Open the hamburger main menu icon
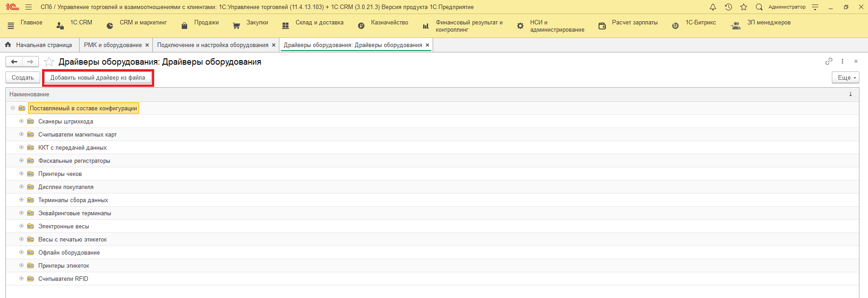This screenshot has width=868, height=298. click(28, 7)
